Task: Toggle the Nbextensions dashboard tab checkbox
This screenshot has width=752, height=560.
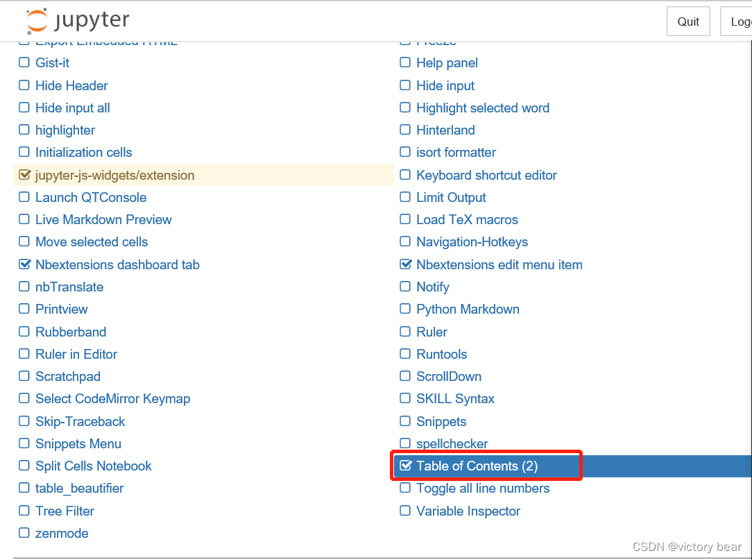Action: click(24, 264)
